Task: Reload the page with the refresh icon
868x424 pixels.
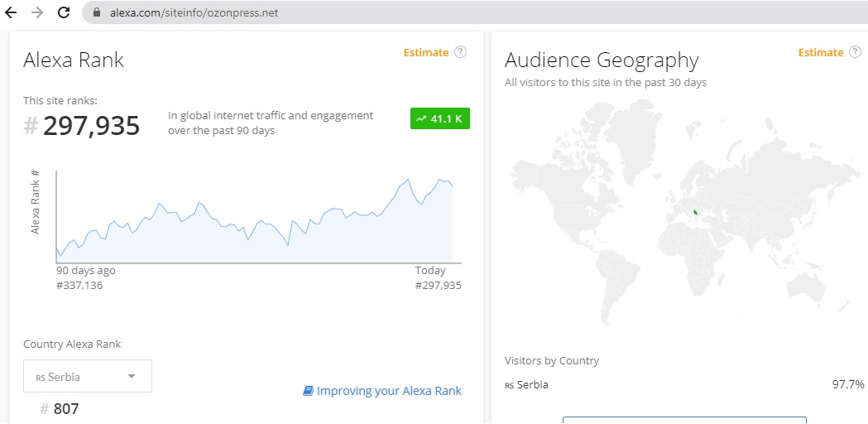Action: [x=64, y=12]
